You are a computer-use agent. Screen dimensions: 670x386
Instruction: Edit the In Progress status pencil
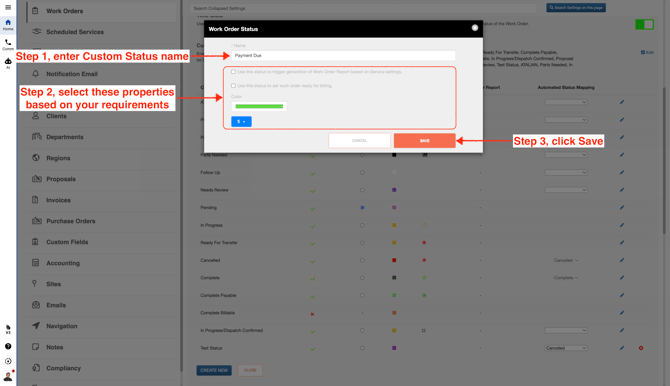coord(622,225)
